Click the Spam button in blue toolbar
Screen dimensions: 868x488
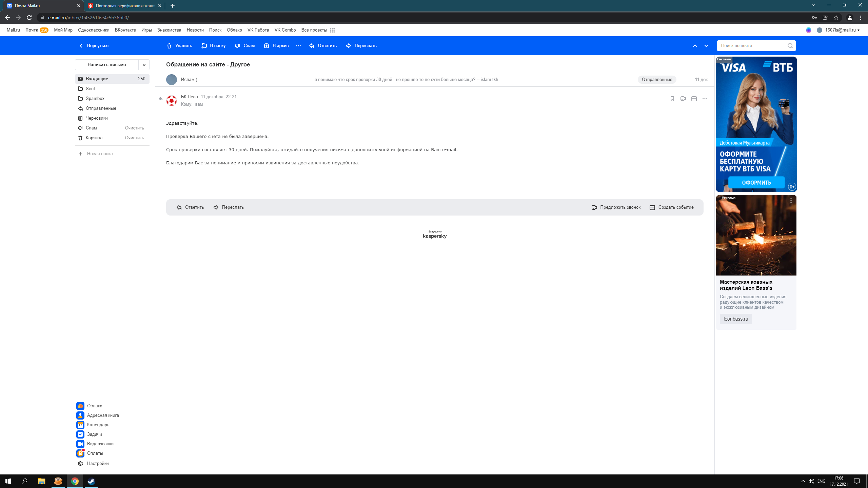coord(245,46)
